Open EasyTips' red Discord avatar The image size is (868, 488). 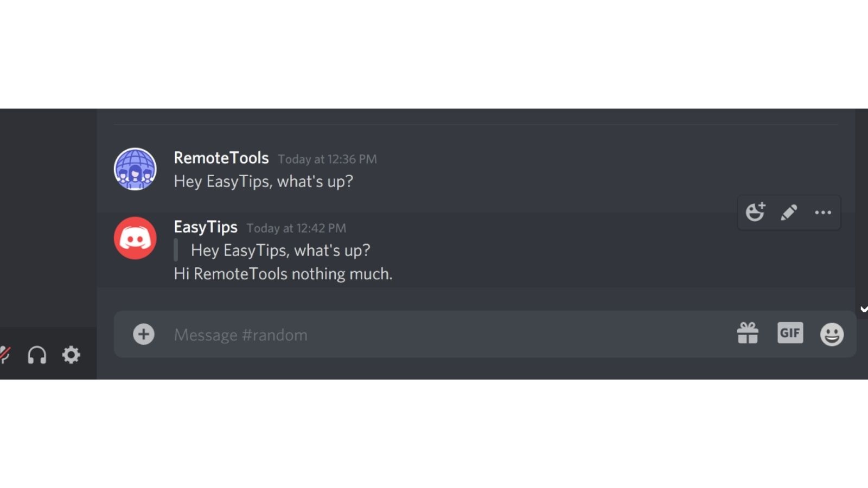click(x=135, y=238)
